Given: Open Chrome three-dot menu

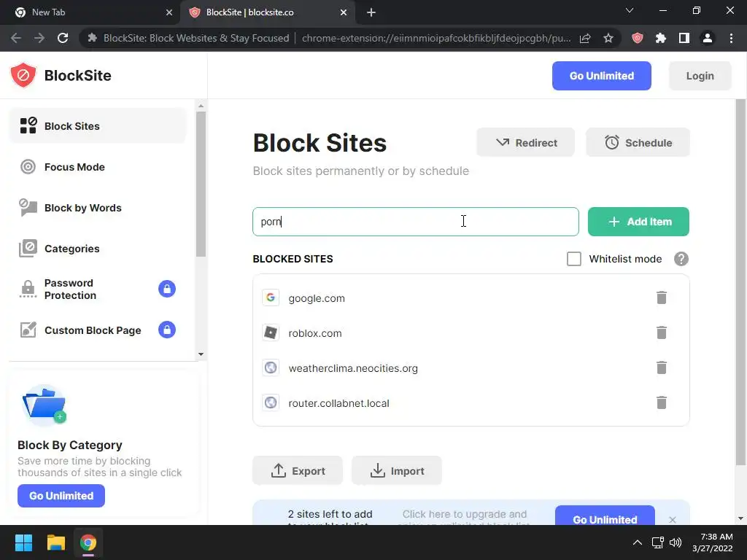Looking at the screenshot, I should [x=731, y=38].
